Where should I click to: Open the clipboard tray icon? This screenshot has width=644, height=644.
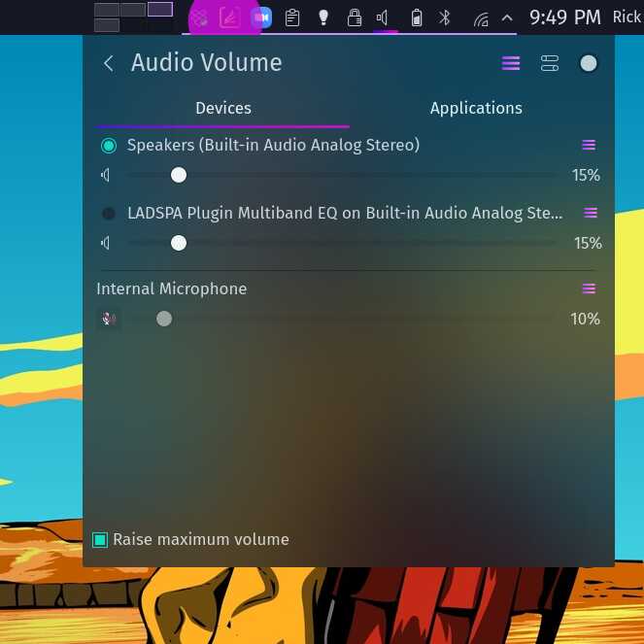[x=292, y=18]
